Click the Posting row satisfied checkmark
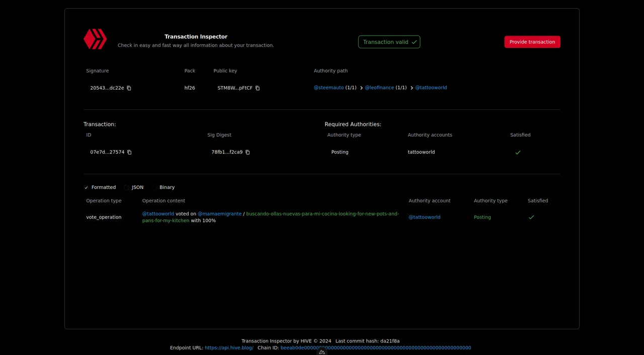The height and width of the screenshot is (355, 644). [x=518, y=152]
